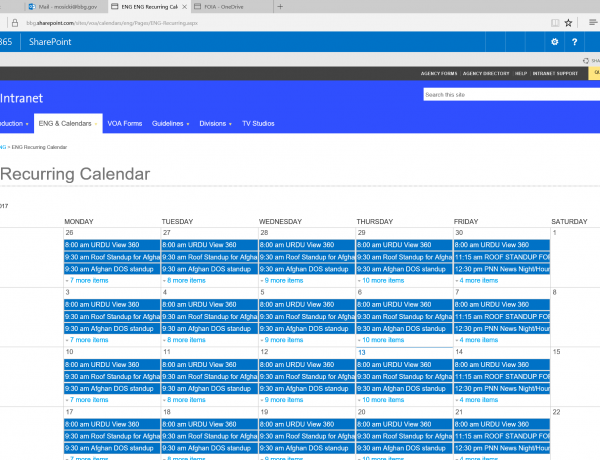Expand 7 more items on Monday 26
Viewport: 600px width, 460px height.
tap(89, 281)
